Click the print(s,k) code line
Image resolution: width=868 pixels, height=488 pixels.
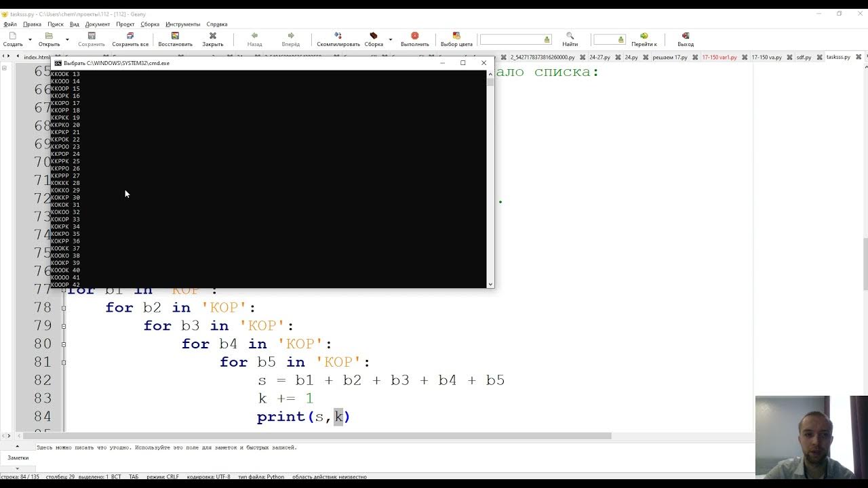(303, 417)
